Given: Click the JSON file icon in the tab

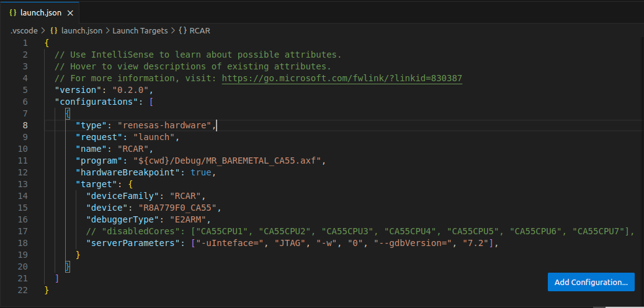Looking at the screenshot, I should [x=13, y=12].
